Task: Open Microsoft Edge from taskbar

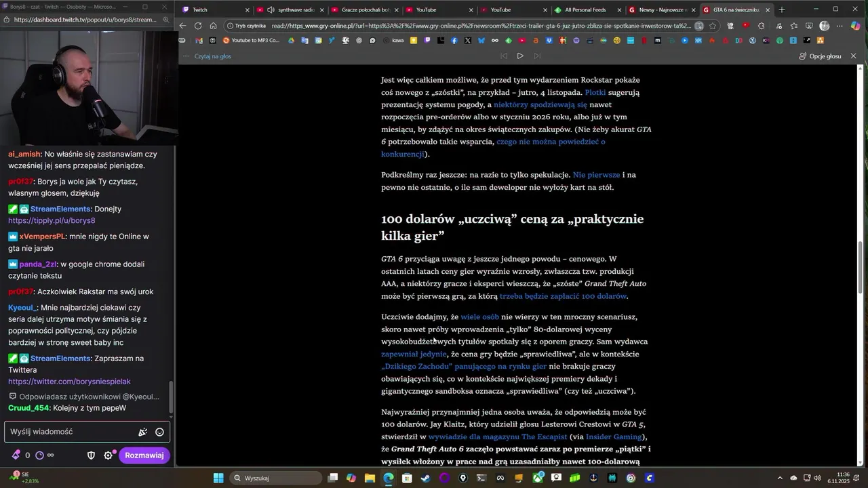Action: pos(388,478)
